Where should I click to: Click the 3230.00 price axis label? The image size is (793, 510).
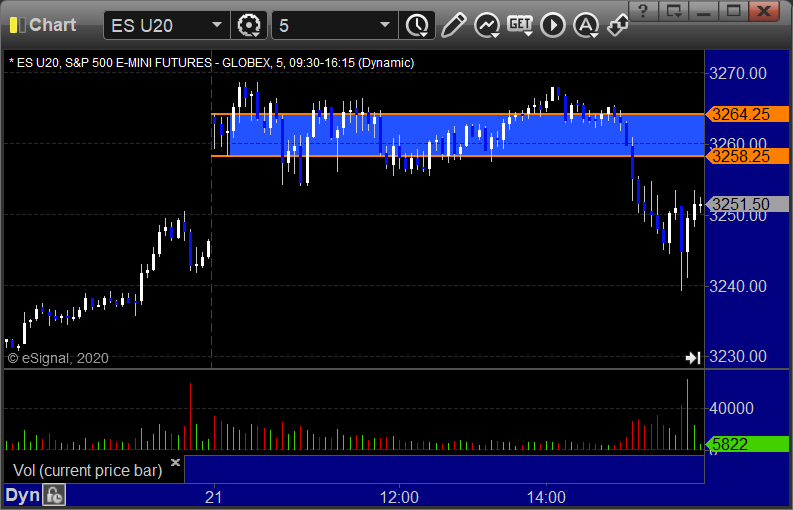[x=738, y=357]
